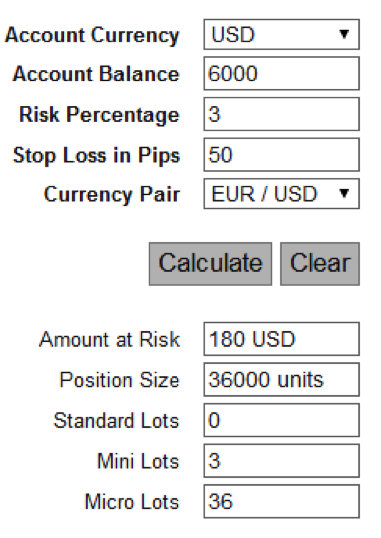The width and height of the screenshot is (381, 538).
Task: Click the Standard Lots result field
Action: pos(281,420)
